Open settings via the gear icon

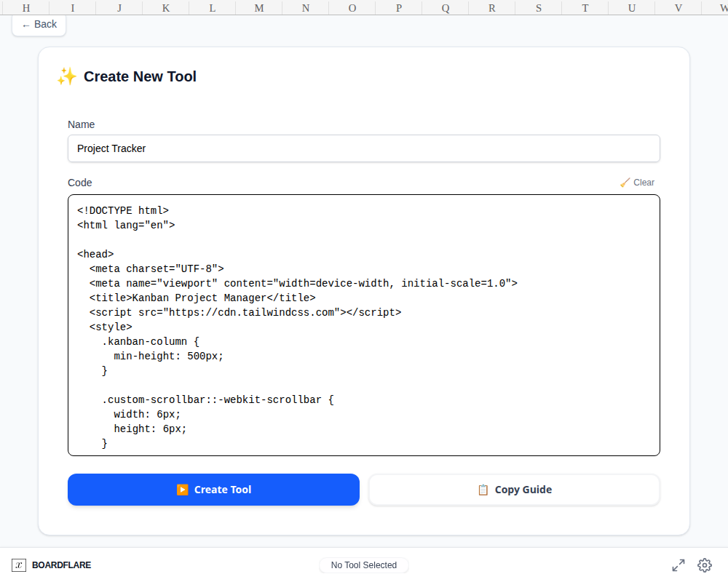click(x=704, y=565)
